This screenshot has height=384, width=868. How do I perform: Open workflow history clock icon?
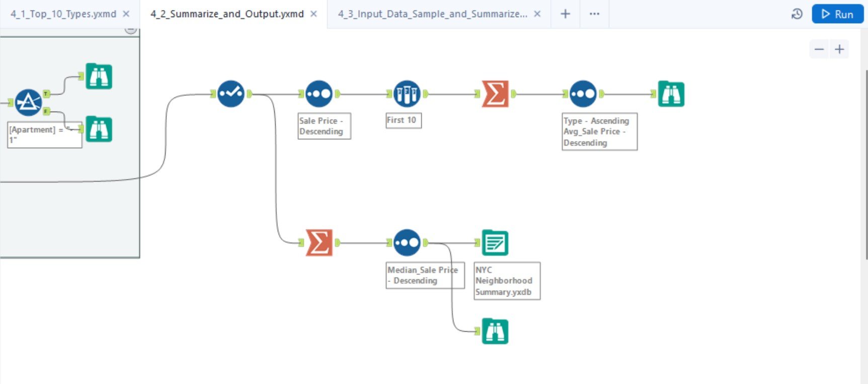pyautogui.click(x=797, y=14)
